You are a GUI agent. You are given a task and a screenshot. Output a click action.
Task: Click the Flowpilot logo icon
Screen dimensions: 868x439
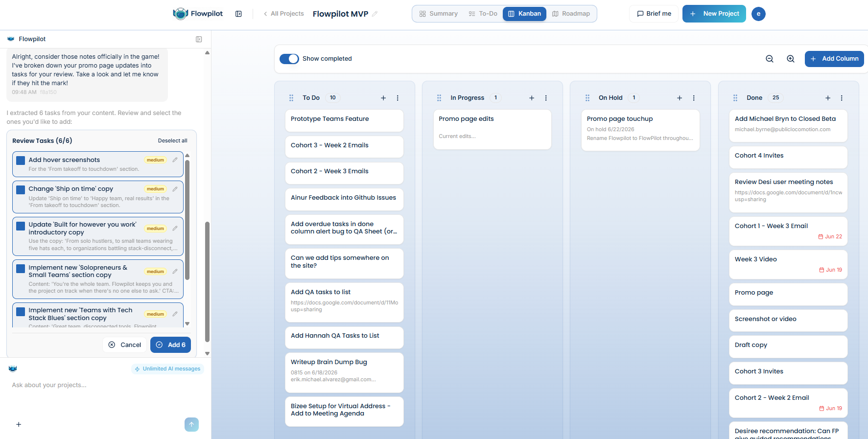(181, 14)
